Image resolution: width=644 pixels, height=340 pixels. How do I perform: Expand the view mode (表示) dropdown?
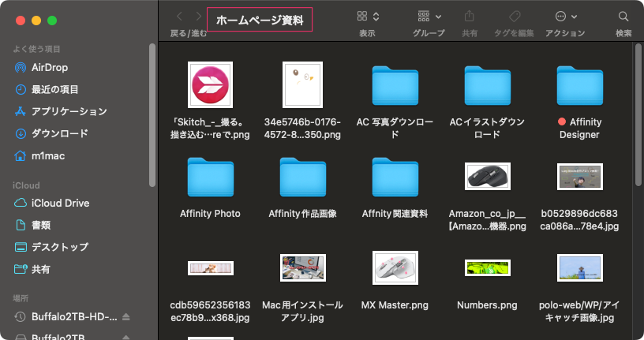[368, 17]
